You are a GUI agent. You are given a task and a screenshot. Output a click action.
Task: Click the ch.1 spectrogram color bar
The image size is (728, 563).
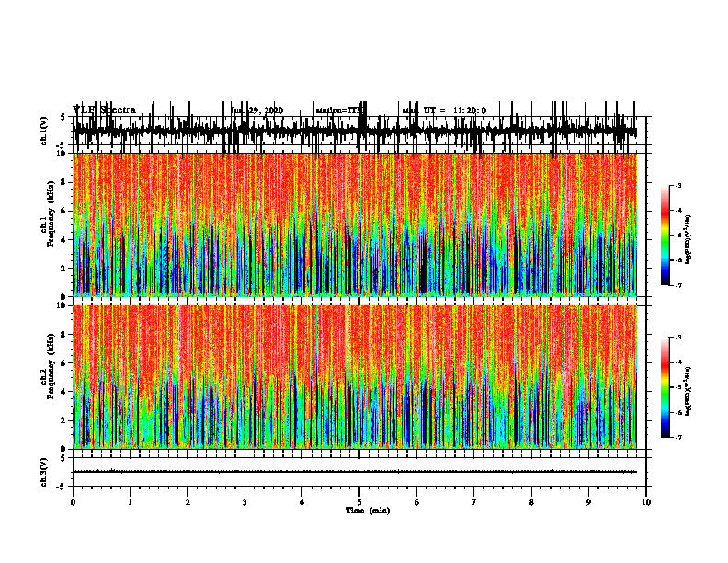(x=665, y=236)
